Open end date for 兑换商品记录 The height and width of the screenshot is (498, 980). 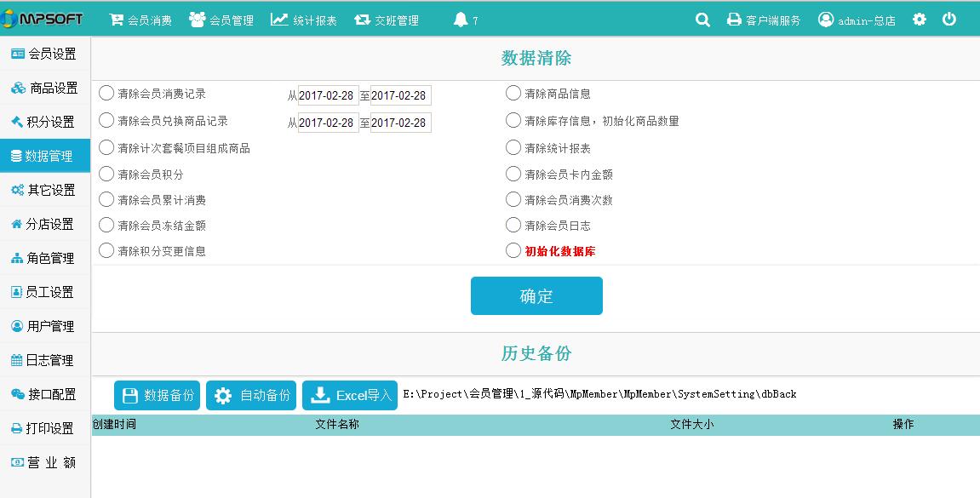coord(401,123)
